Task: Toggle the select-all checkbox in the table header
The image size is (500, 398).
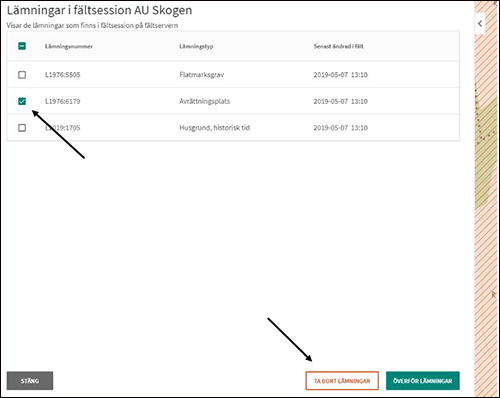Action: [x=22, y=46]
